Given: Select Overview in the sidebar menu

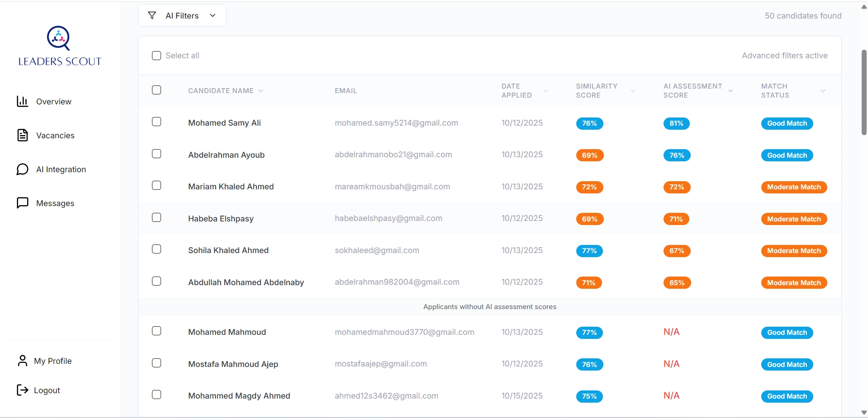Looking at the screenshot, I should point(53,101).
